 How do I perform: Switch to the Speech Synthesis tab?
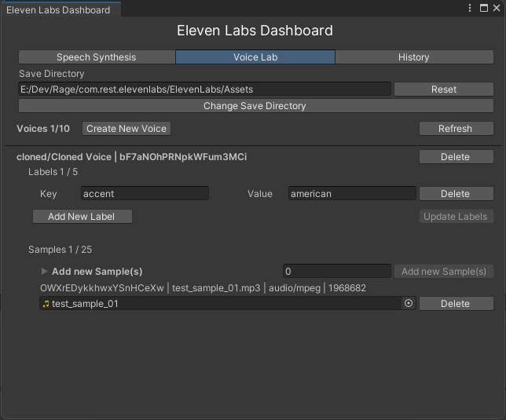coord(96,57)
